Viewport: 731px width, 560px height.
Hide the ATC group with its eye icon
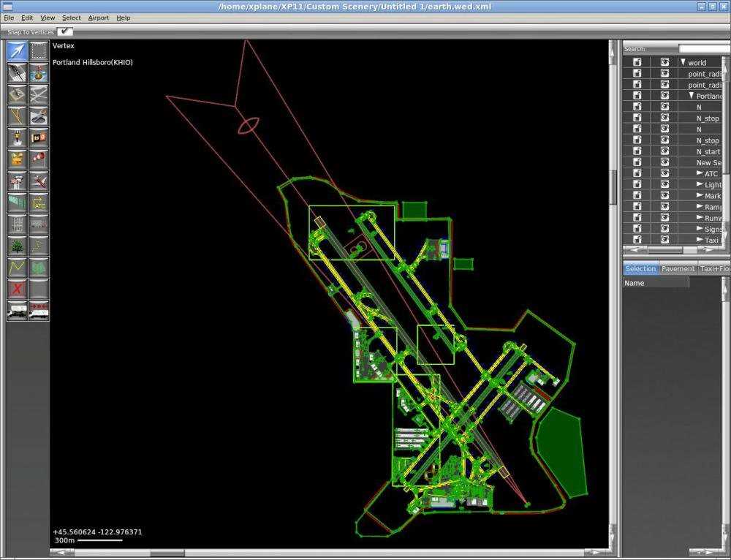click(664, 173)
